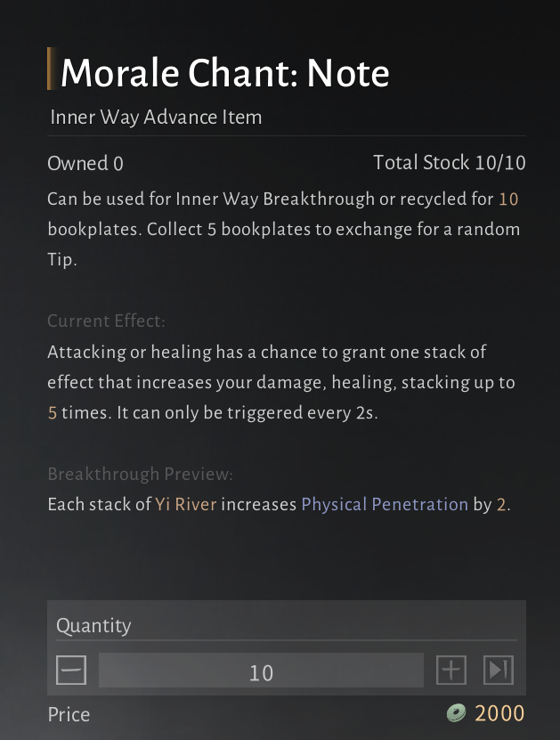Click the quantity field showing 10
Viewport: 560px width, 740px height.
pos(261,671)
